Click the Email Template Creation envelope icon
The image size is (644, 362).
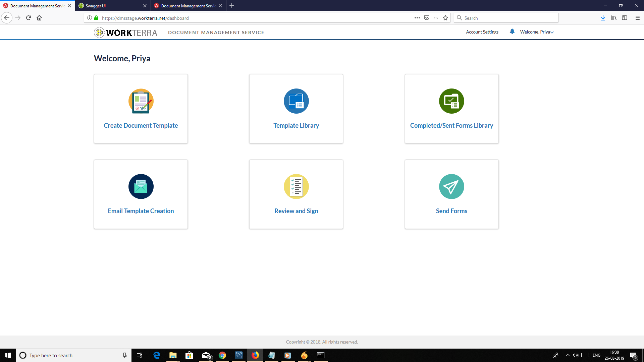(x=141, y=186)
